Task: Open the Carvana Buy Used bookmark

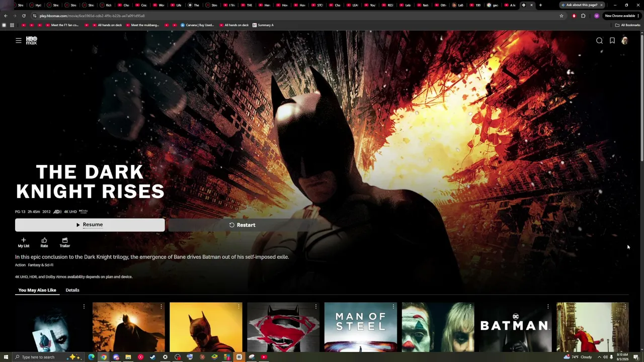Action: [198, 25]
